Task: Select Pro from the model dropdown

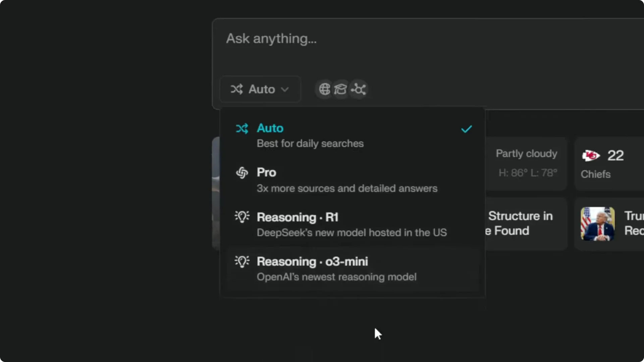Action: pyautogui.click(x=335, y=179)
